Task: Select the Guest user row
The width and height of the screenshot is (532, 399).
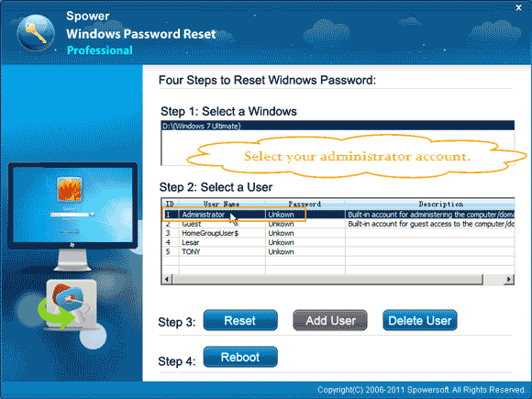Action: (338, 224)
